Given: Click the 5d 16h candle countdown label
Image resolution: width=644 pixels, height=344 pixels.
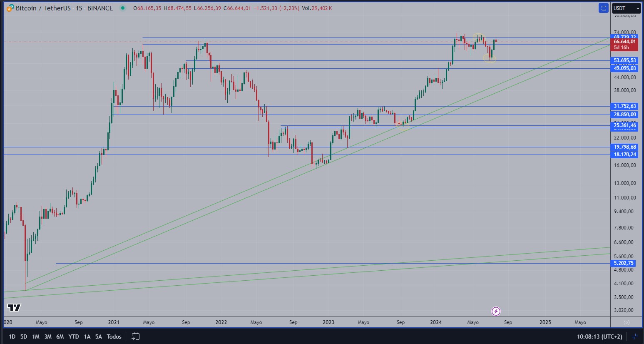Looking at the screenshot, I should point(622,47).
